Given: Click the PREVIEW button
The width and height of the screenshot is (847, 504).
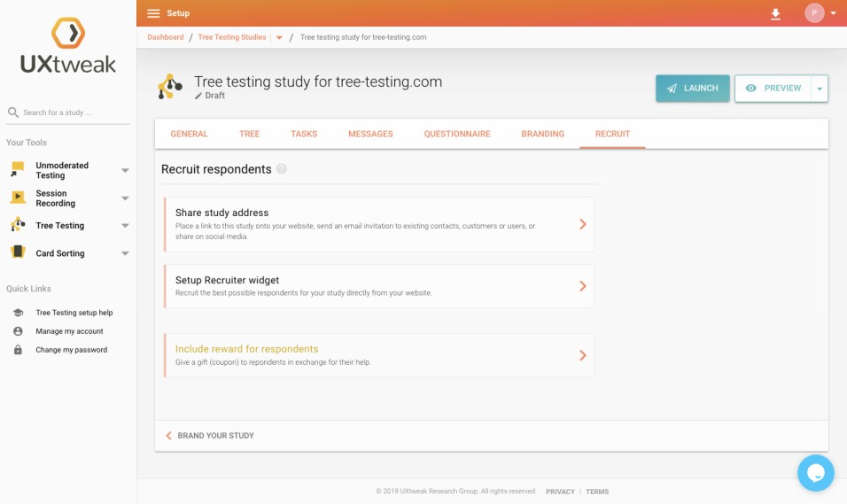Looking at the screenshot, I should click(x=773, y=88).
